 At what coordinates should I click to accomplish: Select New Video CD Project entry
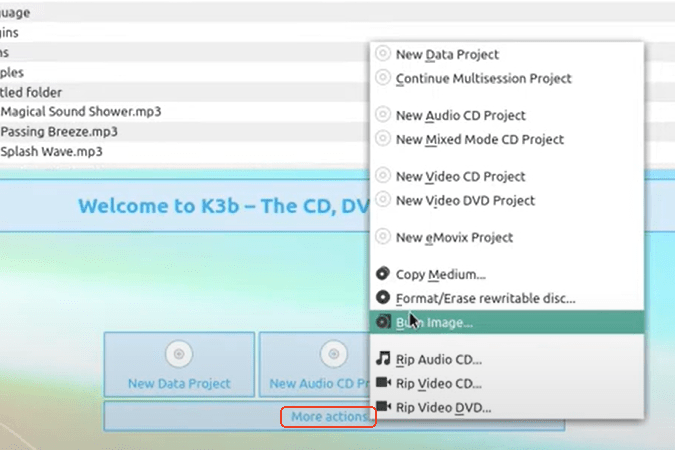point(460,176)
